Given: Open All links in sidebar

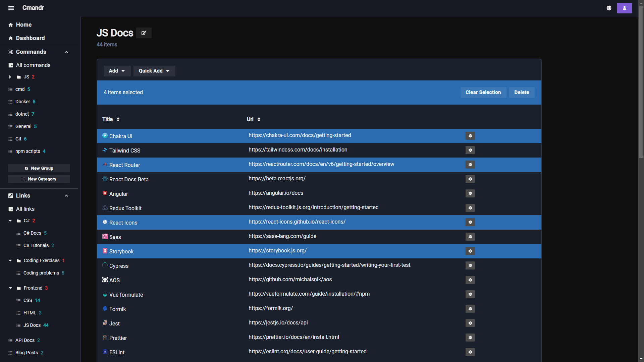Looking at the screenshot, I should pos(25,209).
